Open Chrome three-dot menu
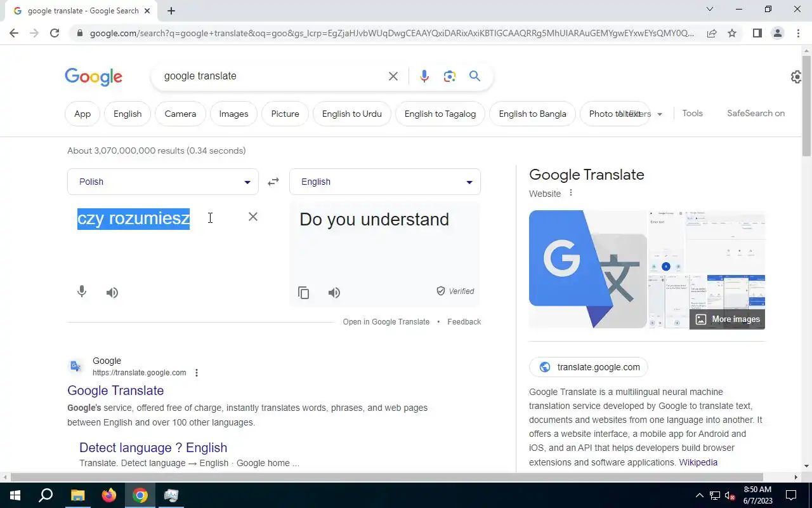 click(798, 33)
